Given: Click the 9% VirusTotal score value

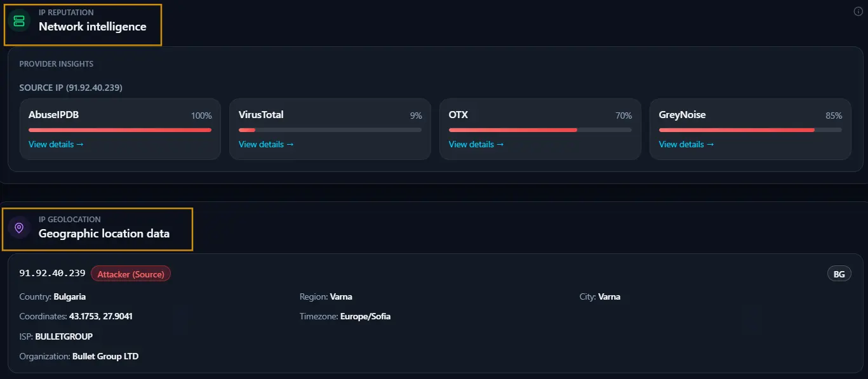Looking at the screenshot, I should click(x=416, y=116).
